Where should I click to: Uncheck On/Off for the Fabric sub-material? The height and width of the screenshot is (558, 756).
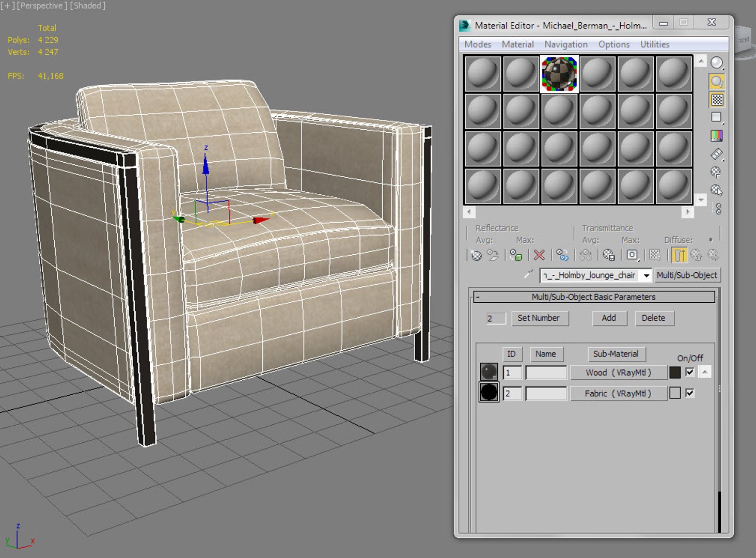(690, 393)
